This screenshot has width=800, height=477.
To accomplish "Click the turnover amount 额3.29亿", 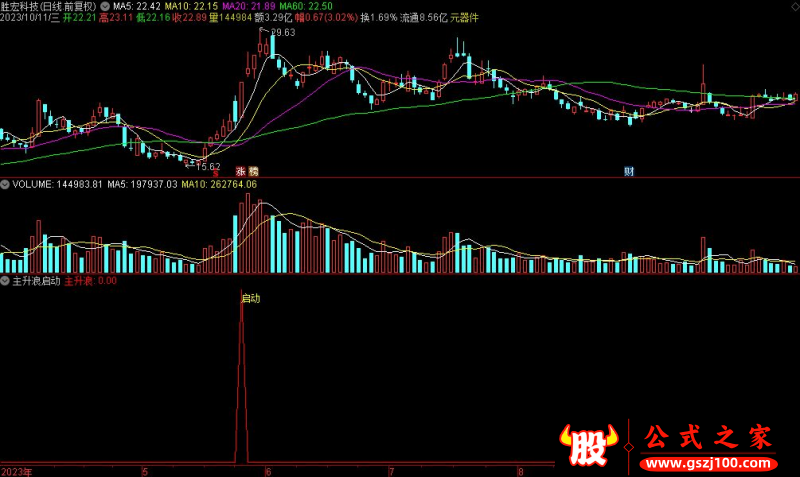I will (273, 18).
